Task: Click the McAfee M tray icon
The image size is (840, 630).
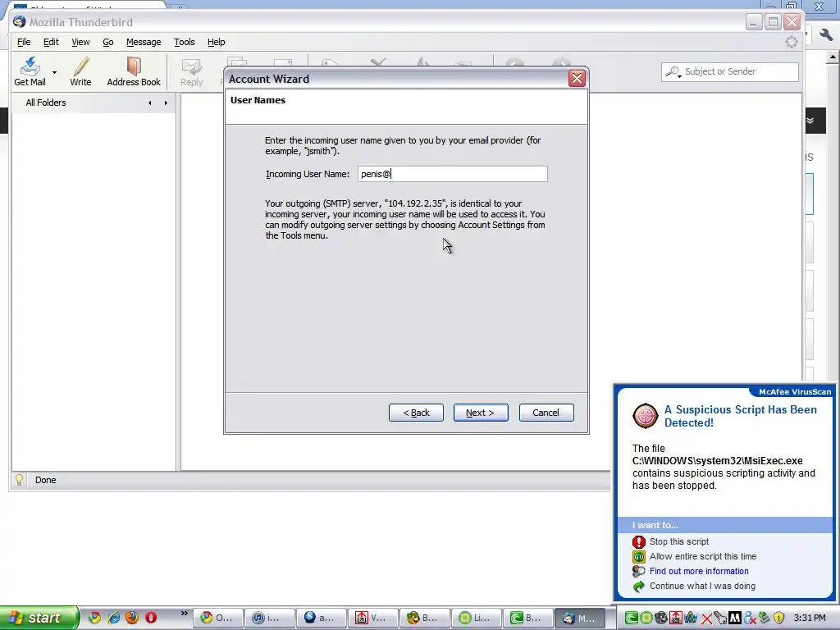Action: tap(735, 619)
